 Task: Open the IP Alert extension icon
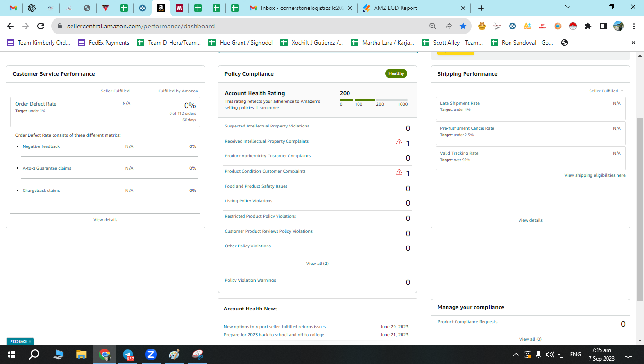coord(543,26)
